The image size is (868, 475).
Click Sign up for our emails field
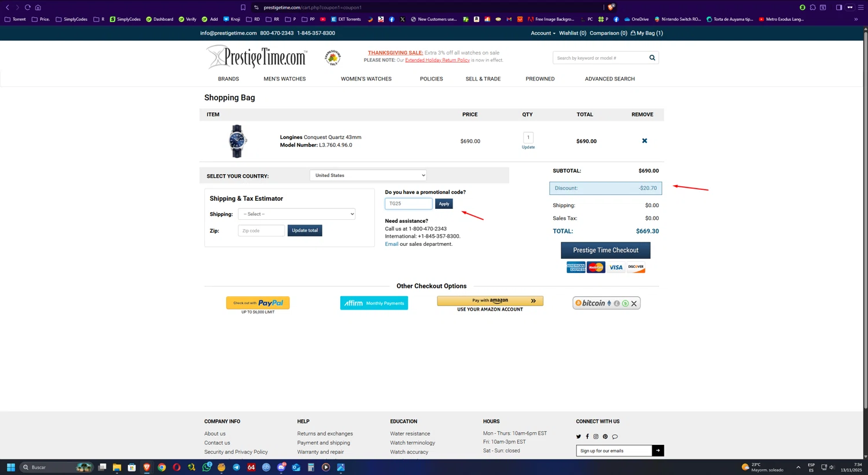(614, 451)
